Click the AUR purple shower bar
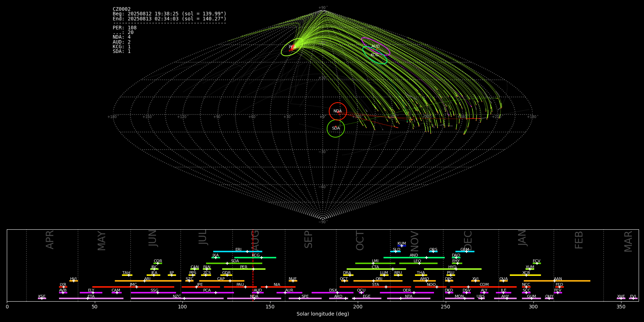The height and width of the screenshot is (322, 644). coord(289,293)
